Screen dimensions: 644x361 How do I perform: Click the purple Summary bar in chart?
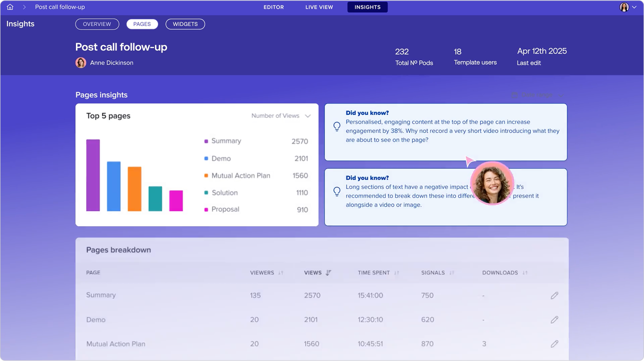pos(93,175)
